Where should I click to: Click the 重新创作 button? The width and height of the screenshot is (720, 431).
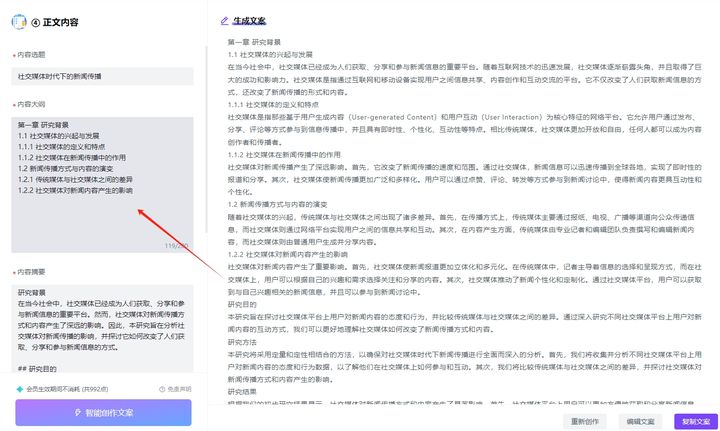pos(585,421)
